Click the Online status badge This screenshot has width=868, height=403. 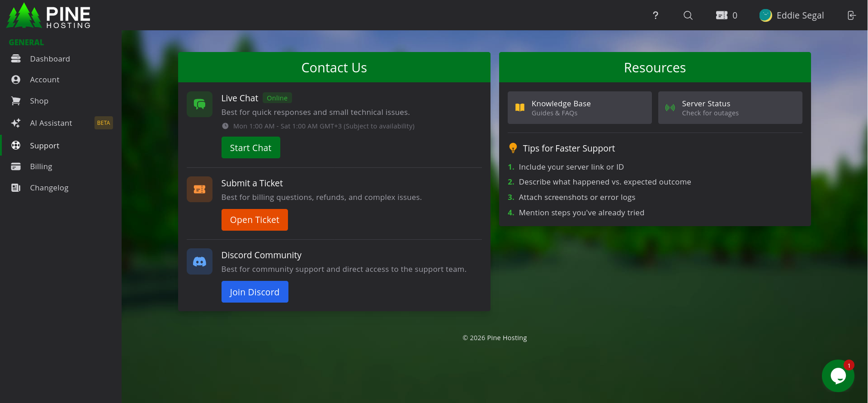(277, 98)
